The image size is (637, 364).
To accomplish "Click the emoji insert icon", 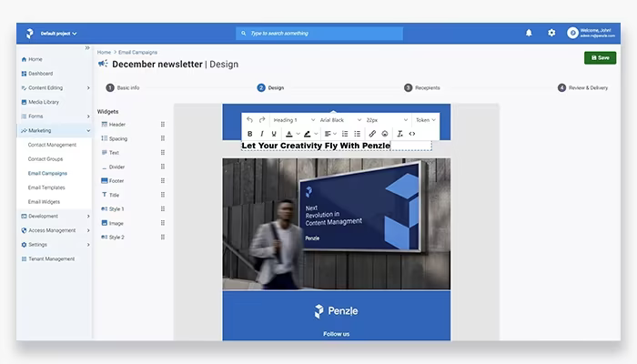I will 385,134.
